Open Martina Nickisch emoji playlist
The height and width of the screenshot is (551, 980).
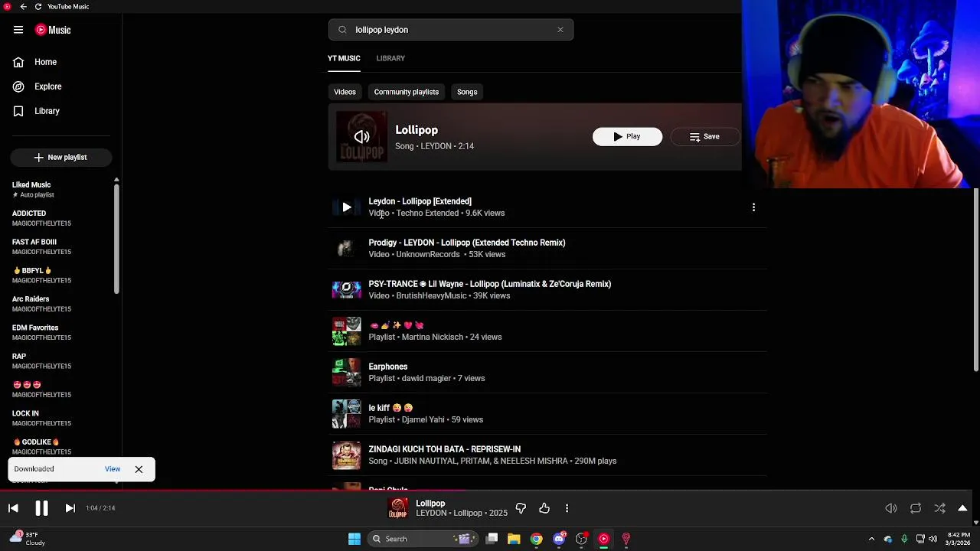397,325
